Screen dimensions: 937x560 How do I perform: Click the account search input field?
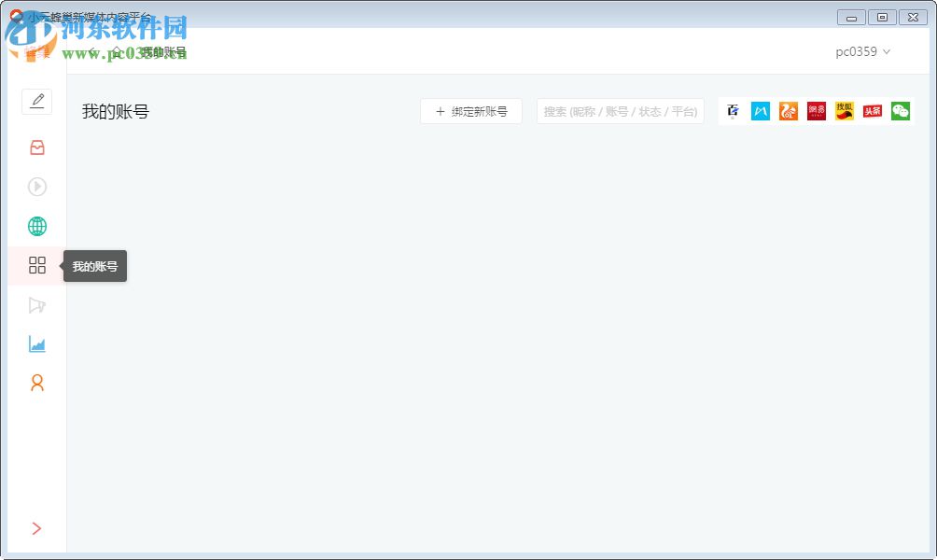coord(620,111)
